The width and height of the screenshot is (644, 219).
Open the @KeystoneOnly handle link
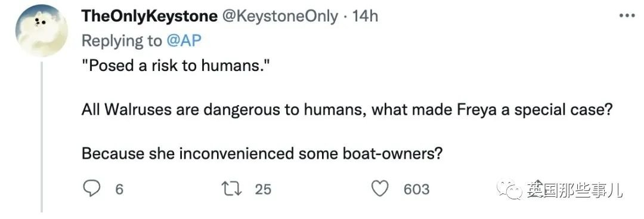pyautogui.click(x=281, y=17)
